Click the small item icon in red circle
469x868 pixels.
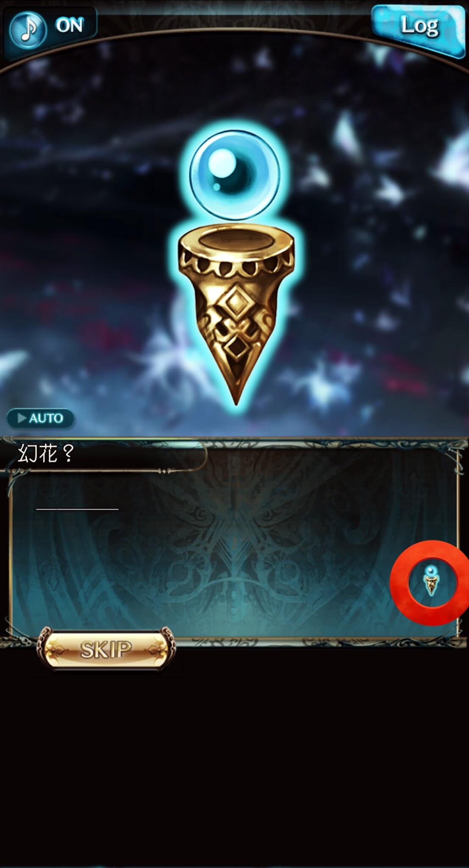click(431, 581)
